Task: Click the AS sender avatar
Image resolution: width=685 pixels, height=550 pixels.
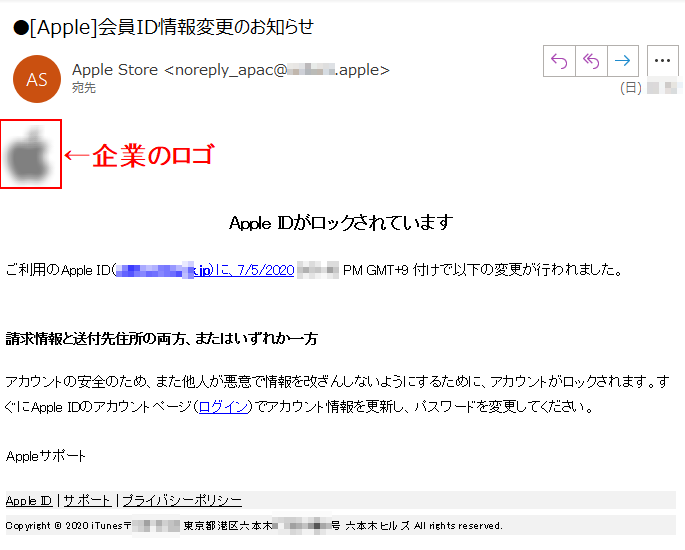Action: tap(37, 79)
